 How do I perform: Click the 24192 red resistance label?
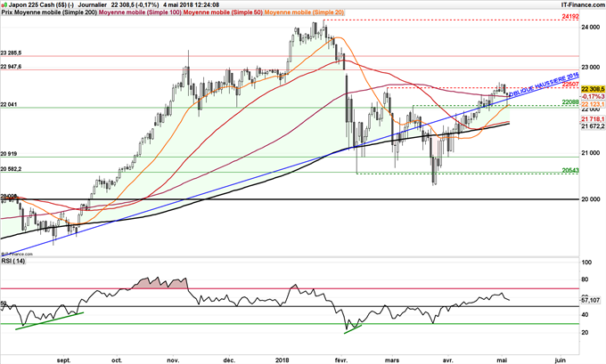[x=570, y=17]
